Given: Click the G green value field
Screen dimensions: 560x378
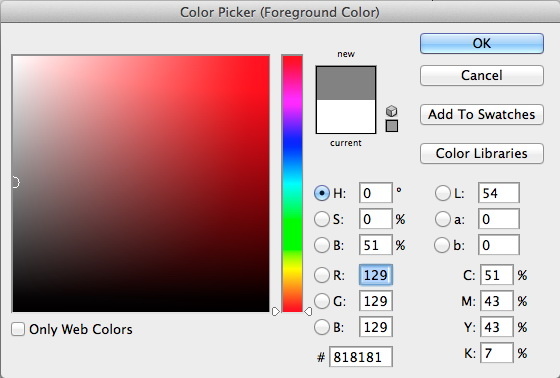Looking at the screenshot, I should (x=376, y=301).
